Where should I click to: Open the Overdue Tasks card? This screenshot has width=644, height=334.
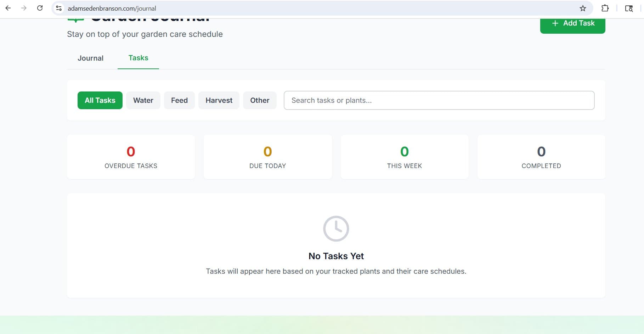point(131,156)
